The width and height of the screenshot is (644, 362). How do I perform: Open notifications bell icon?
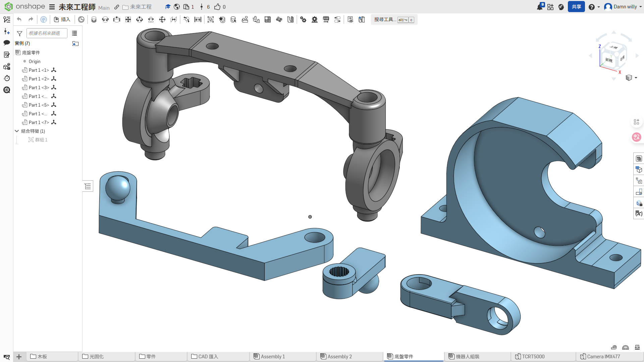(540, 7)
